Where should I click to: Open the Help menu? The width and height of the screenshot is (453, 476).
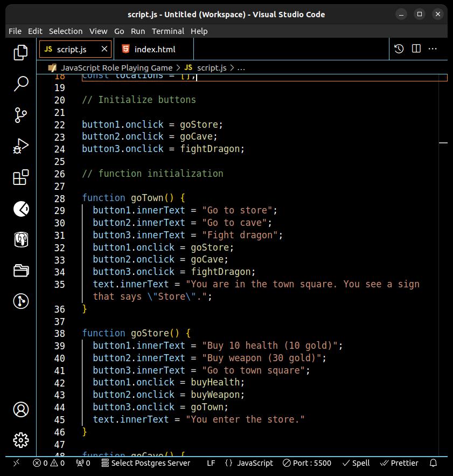click(x=199, y=31)
